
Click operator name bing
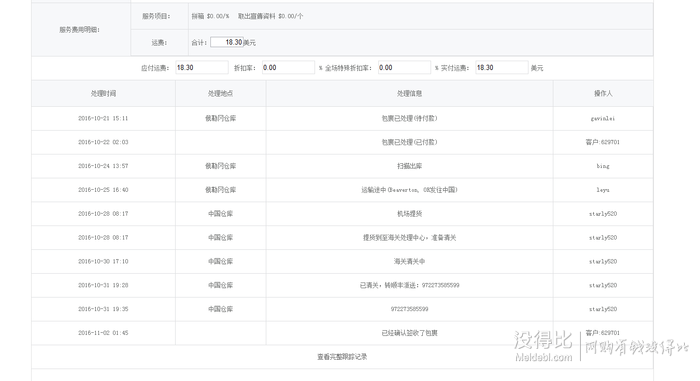603,166
